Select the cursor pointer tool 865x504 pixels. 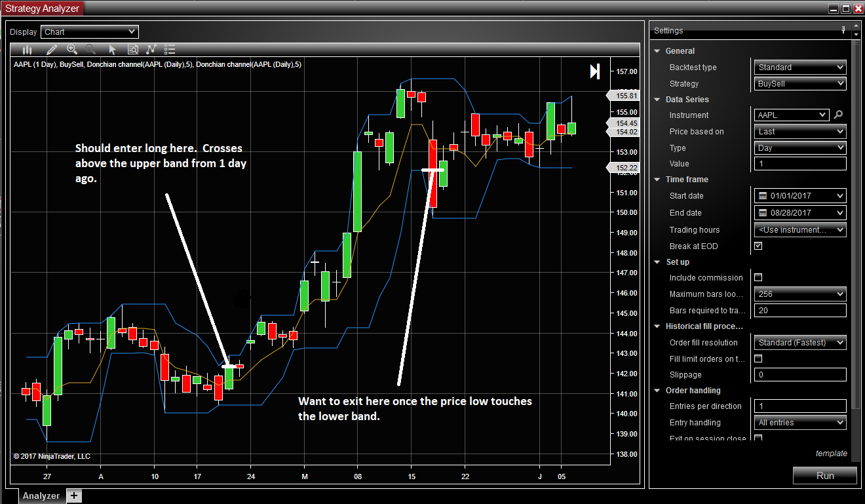coord(112,49)
